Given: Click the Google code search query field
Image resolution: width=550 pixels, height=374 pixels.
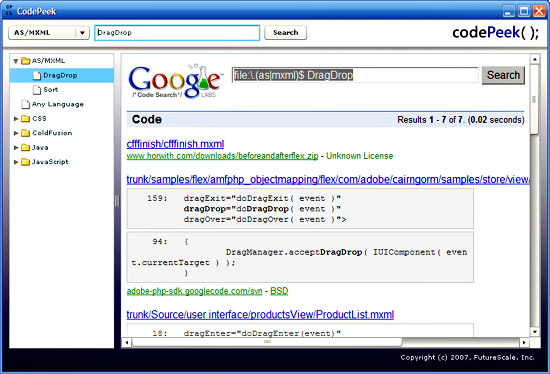Looking at the screenshot, I should coord(355,75).
